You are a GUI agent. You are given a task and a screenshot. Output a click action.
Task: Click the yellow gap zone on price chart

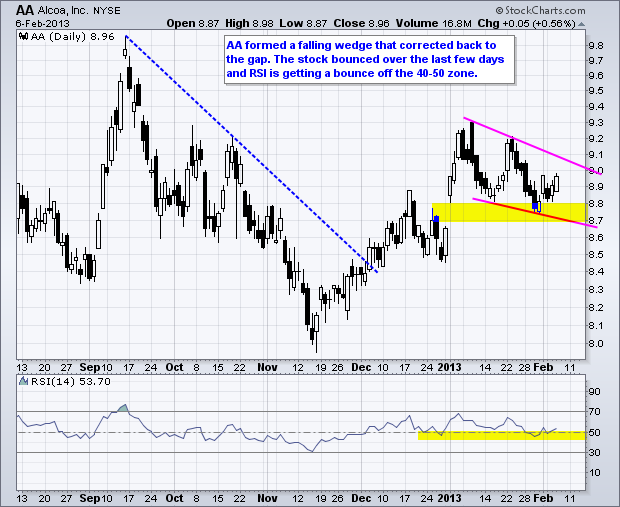pos(508,212)
